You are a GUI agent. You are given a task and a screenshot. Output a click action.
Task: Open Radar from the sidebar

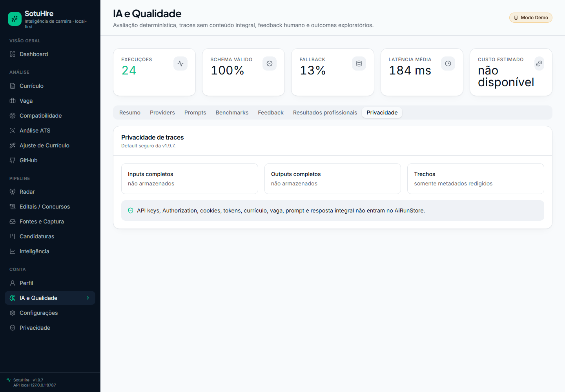click(50, 192)
